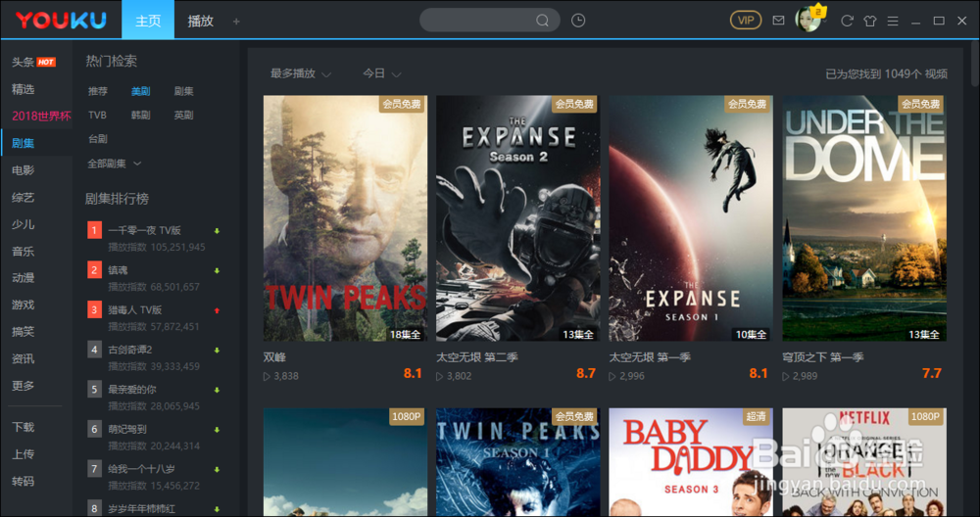Open 上传 in the sidebar
The image size is (980, 517).
(x=24, y=454)
